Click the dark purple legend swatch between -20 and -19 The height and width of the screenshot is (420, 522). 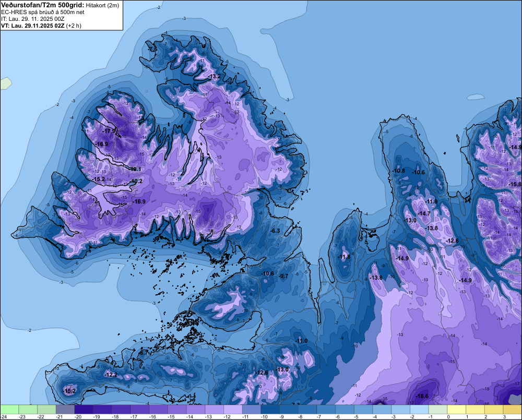[84, 409]
